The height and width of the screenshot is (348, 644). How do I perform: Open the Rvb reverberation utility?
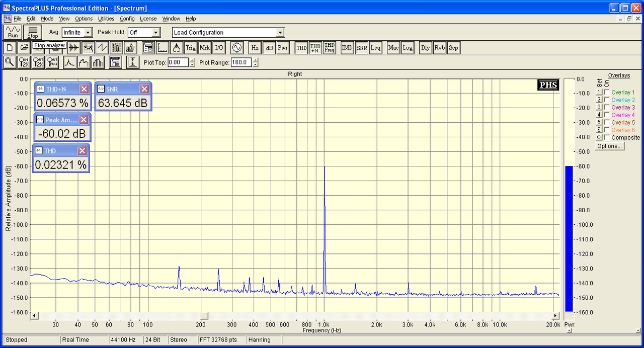440,48
